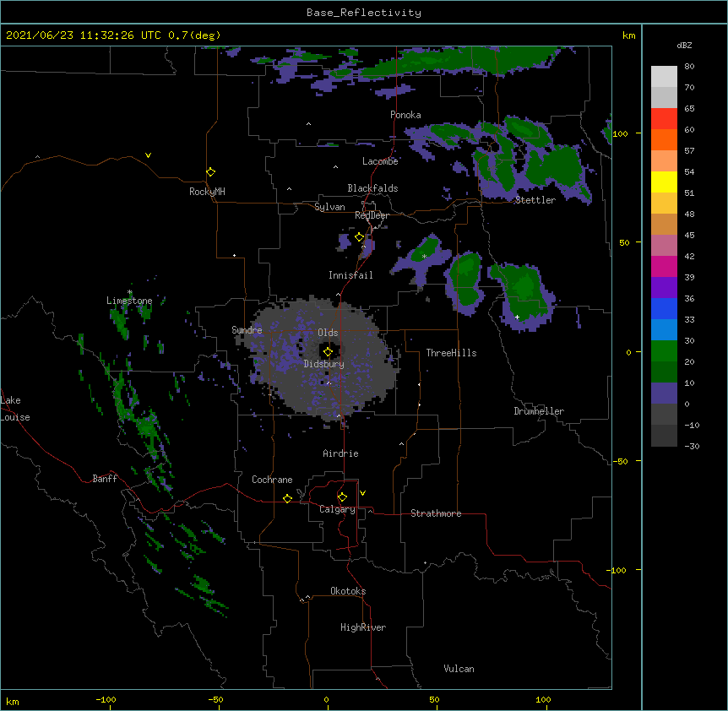Click the RockyMH label

click(207, 192)
